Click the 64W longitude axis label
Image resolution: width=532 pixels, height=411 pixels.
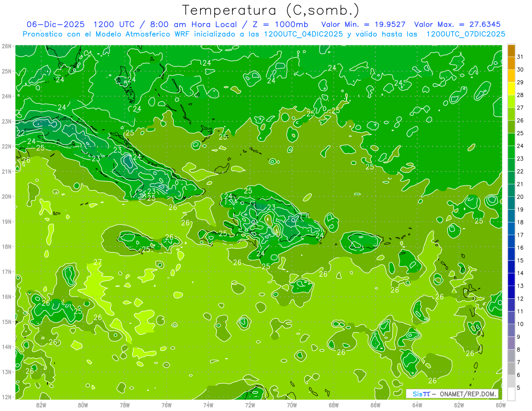[x=417, y=405]
